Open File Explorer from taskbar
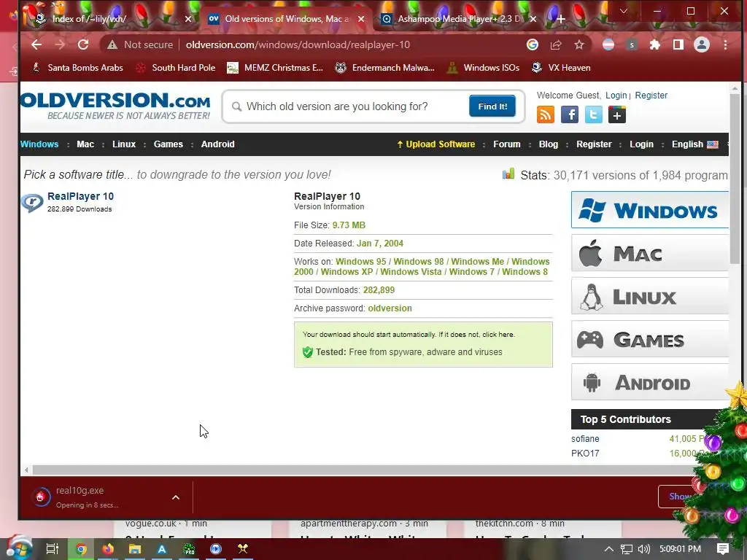The height and width of the screenshot is (560, 747). point(135,549)
